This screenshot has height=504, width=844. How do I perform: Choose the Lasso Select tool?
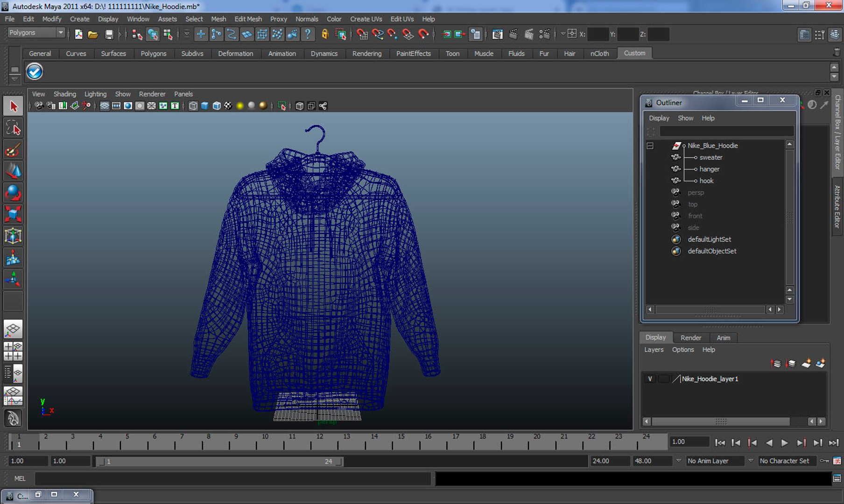pyautogui.click(x=13, y=128)
